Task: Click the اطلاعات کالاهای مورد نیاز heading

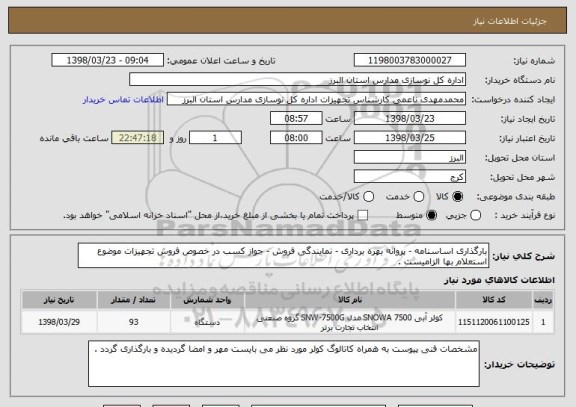Action: (499, 280)
